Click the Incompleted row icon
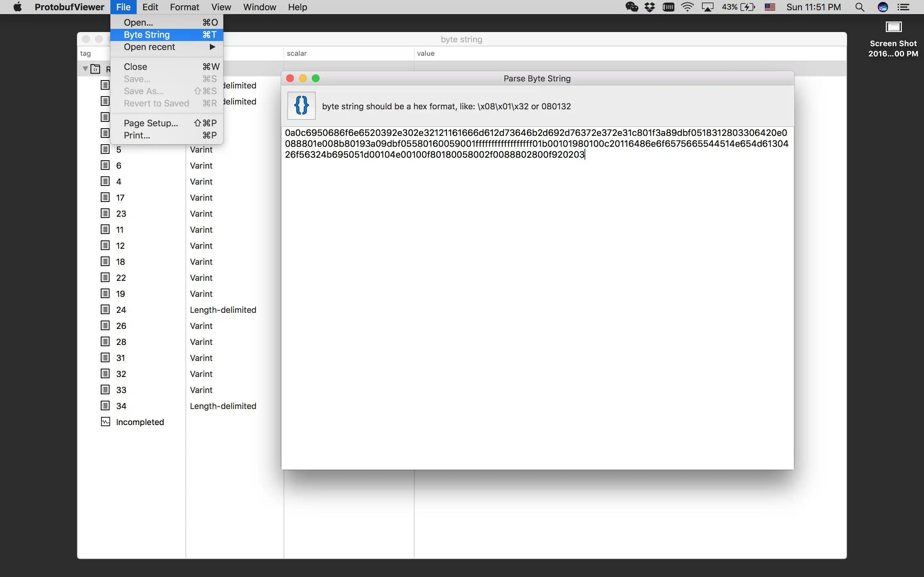 [x=105, y=422]
